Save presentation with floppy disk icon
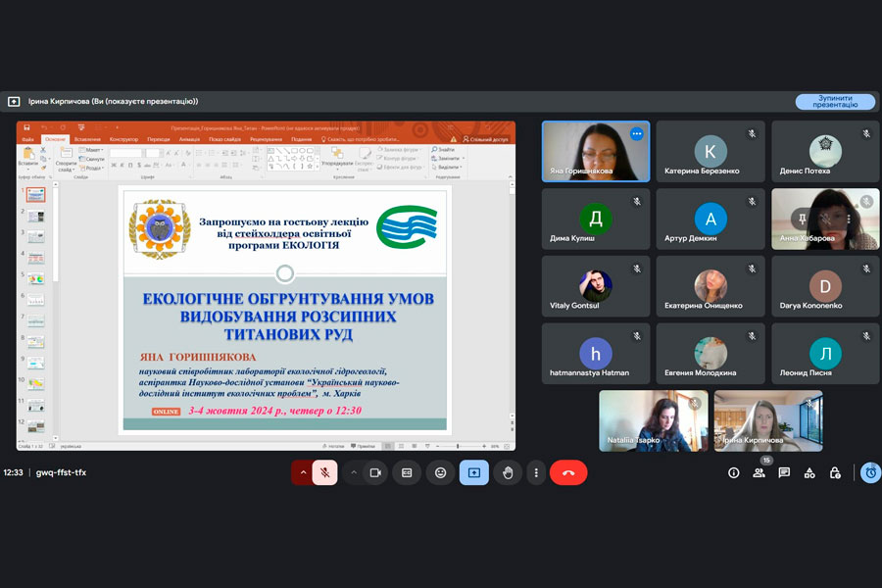The image size is (882, 588). [x=26, y=127]
